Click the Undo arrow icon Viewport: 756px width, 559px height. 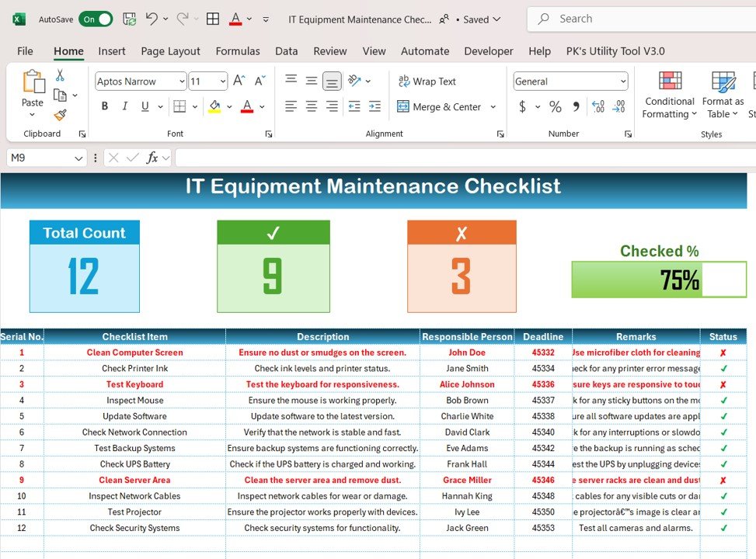pyautogui.click(x=152, y=19)
